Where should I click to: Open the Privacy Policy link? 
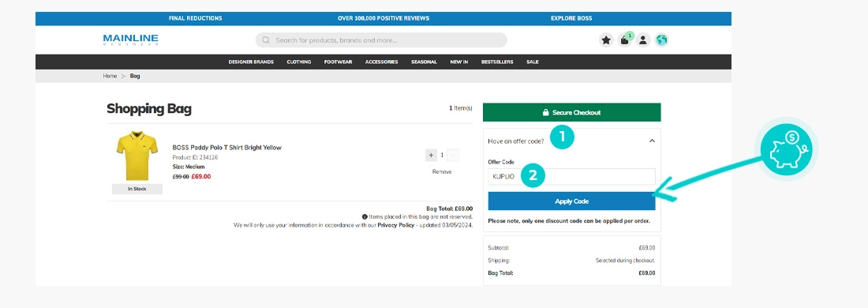(x=396, y=225)
